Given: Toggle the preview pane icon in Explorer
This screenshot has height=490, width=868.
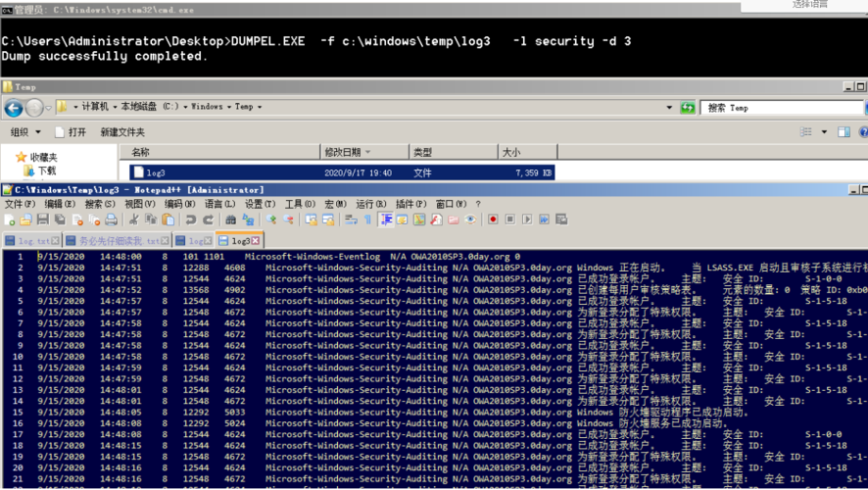Looking at the screenshot, I should coord(844,131).
